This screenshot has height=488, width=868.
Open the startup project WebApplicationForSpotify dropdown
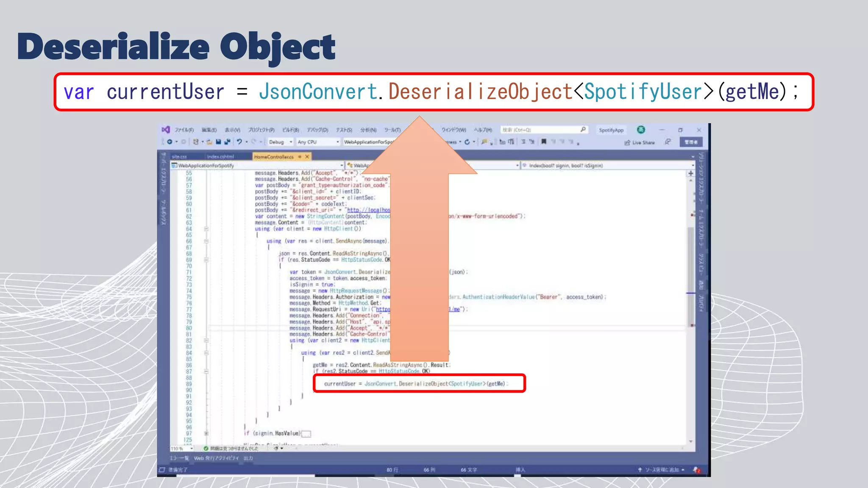pos(369,142)
